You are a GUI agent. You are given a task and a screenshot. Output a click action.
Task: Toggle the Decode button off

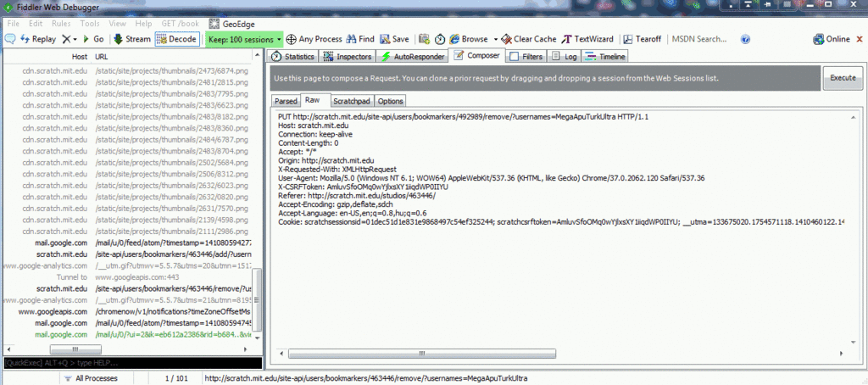point(176,39)
